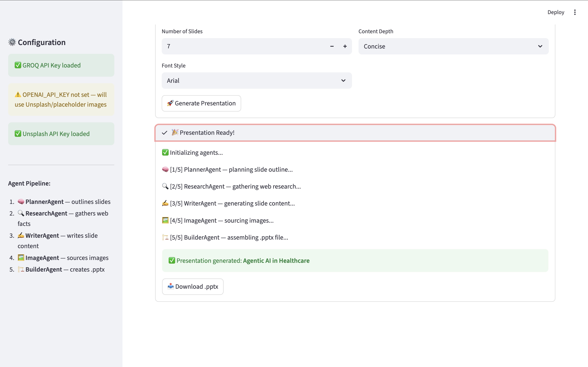Click the green checkmark beside Unsplash API Key
The image size is (588, 367).
click(18, 134)
